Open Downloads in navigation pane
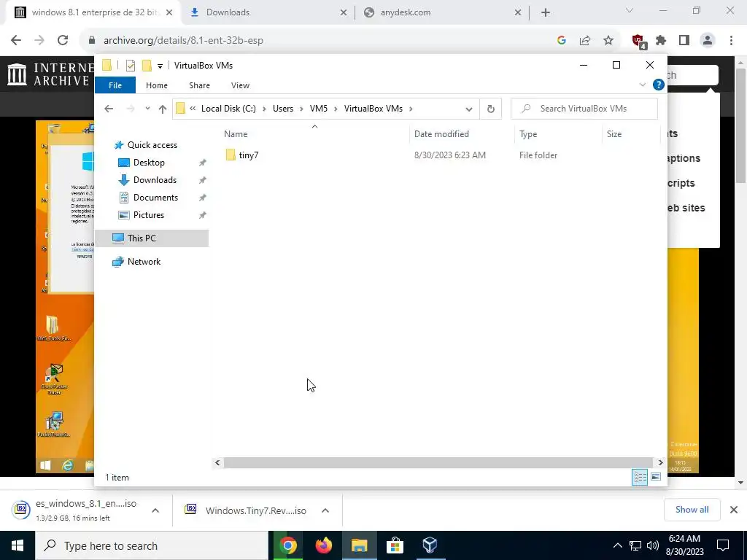The height and width of the screenshot is (560, 747). pyautogui.click(x=155, y=180)
